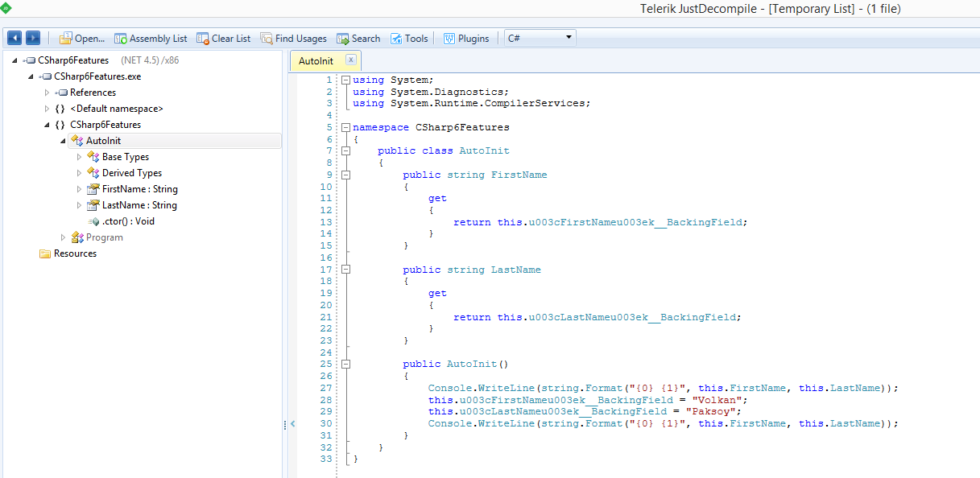Collapse the FirstName property code region

[345, 175]
